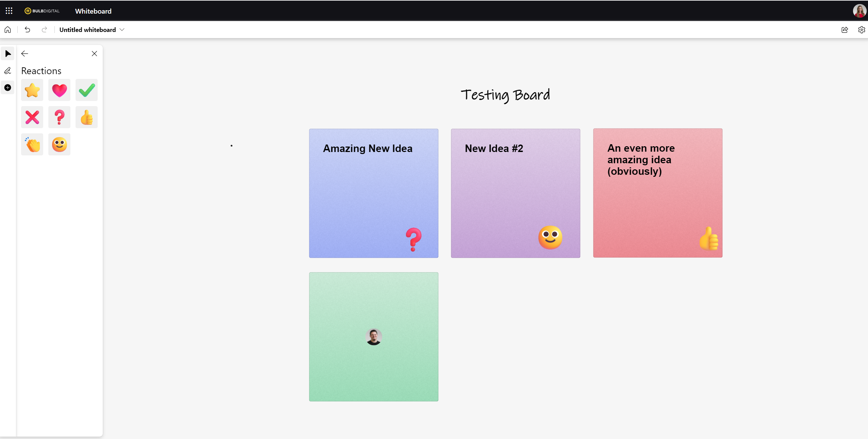The height and width of the screenshot is (439, 868).
Task: Open the Create plus button
Action: click(x=8, y=88)
